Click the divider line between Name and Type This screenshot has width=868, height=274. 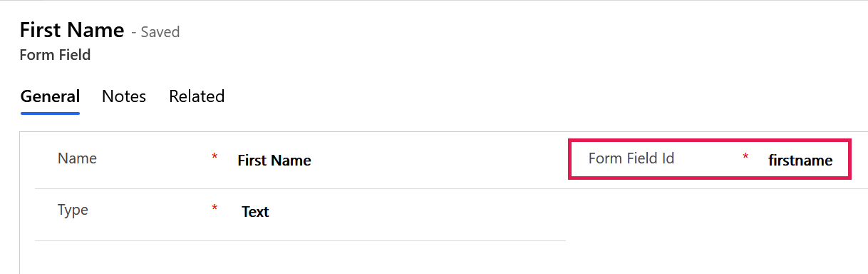click(x=300, y=188)
